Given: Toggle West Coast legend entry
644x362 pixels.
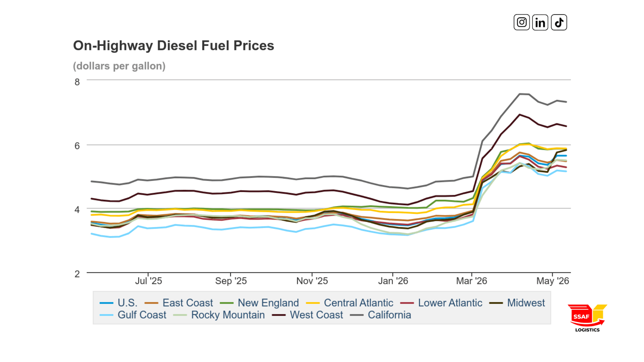Looking at the screenshot, I should 307,315.
